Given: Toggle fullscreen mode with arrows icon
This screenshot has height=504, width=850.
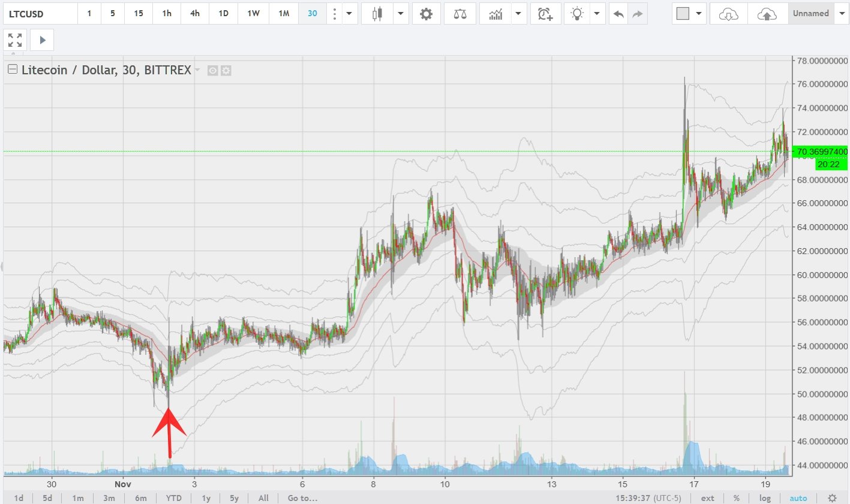Looking at the screenshot, I should point(15,40).
